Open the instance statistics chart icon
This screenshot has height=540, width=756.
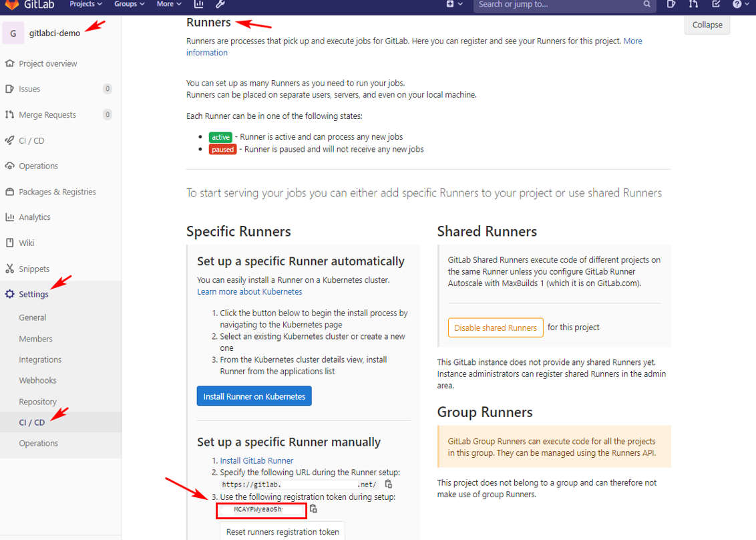tap(198, 4)
